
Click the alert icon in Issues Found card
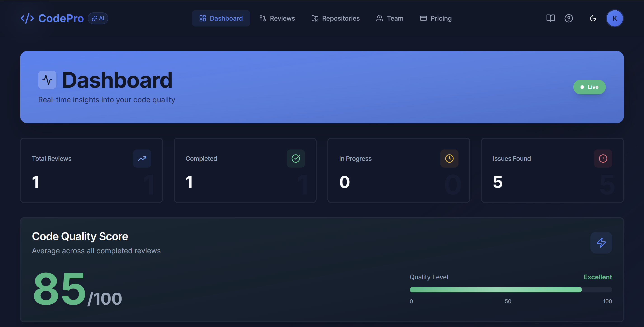[603, 158]
